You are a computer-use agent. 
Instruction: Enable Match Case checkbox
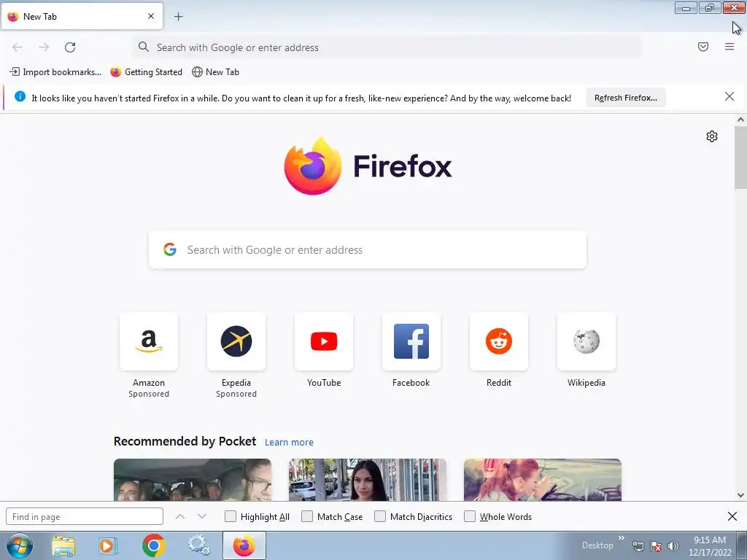pos(307,516)
